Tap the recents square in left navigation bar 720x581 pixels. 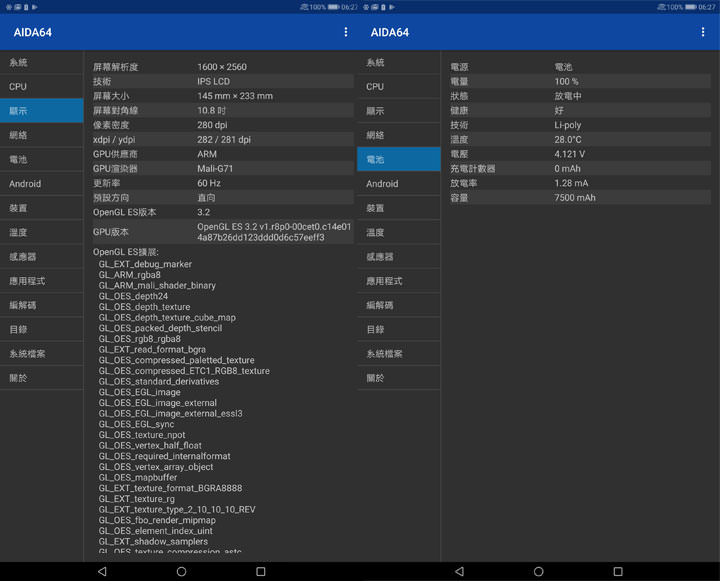[261, 571]
